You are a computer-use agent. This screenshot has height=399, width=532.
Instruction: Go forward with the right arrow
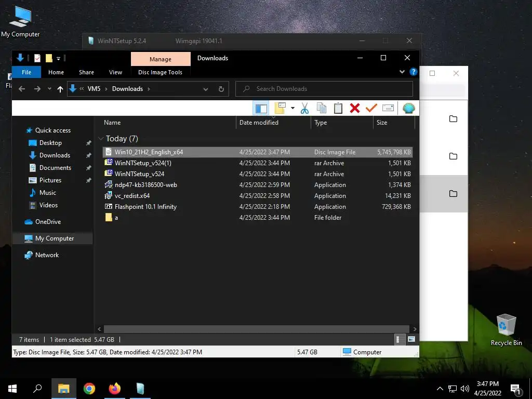(x=37, y=89)
